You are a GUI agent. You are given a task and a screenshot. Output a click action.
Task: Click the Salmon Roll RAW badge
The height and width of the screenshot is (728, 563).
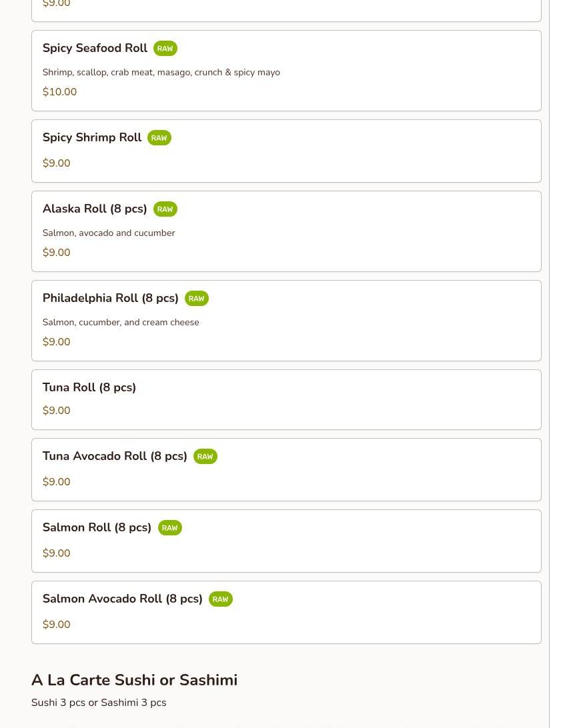click(x=169, y=528)
